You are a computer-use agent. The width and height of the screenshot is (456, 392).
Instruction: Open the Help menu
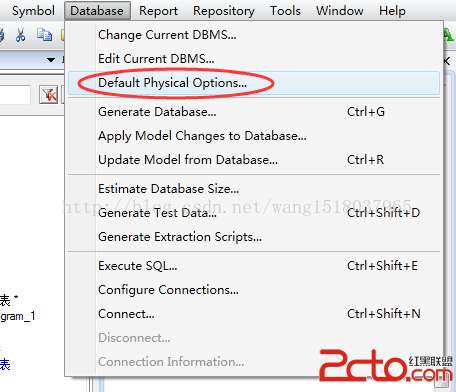392,11
